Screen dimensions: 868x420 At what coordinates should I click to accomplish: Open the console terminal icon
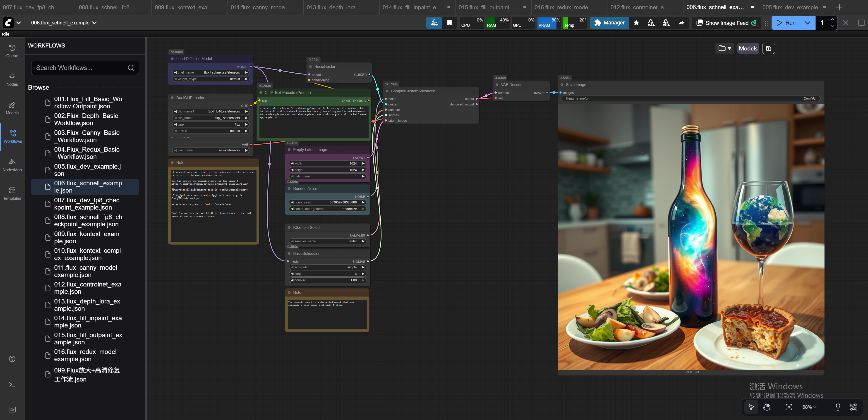(x=12, y=384)
